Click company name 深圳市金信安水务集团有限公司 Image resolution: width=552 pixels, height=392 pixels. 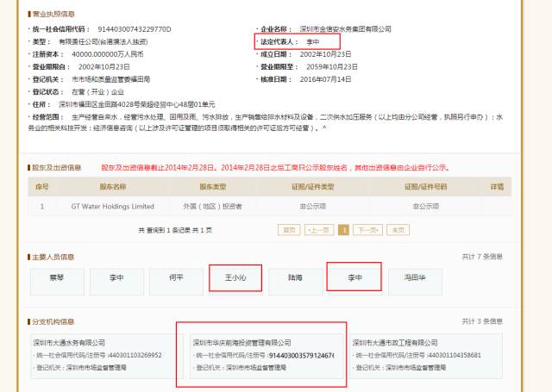[345, 29]
